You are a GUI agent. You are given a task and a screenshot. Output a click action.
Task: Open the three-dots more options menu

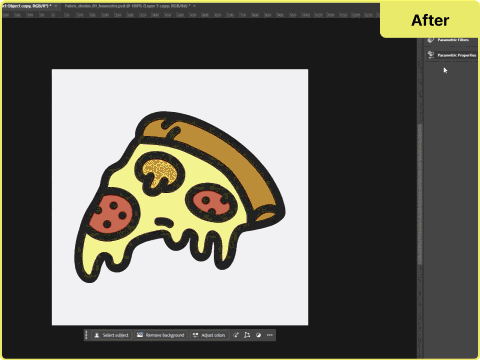(270, 335)
